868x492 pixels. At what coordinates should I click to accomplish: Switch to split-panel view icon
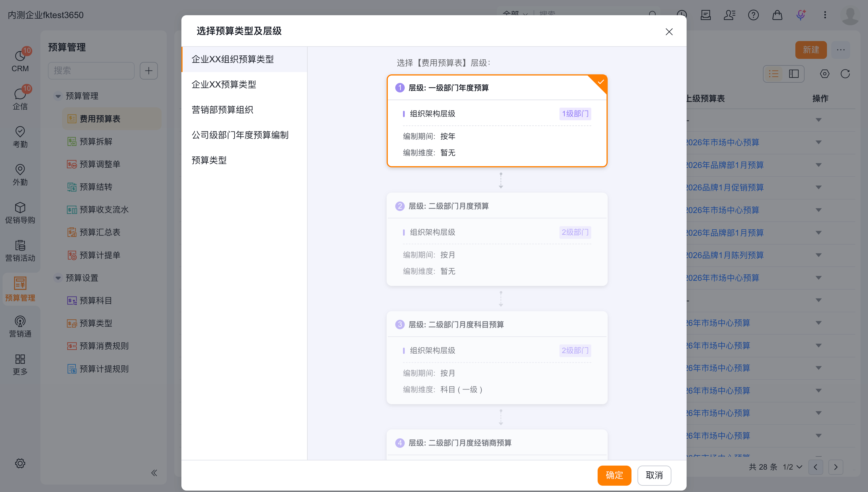(794, 74)
